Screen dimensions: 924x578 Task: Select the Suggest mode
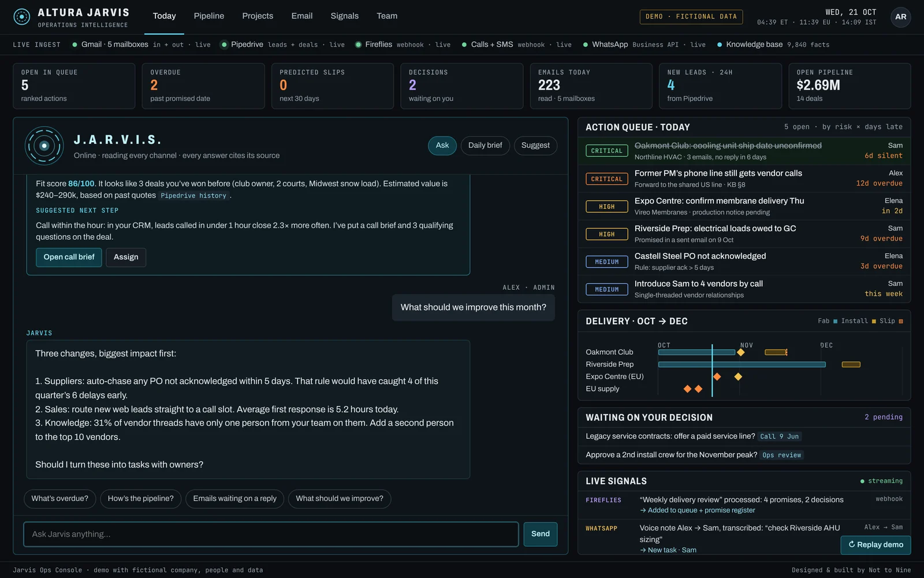[535, 146]
